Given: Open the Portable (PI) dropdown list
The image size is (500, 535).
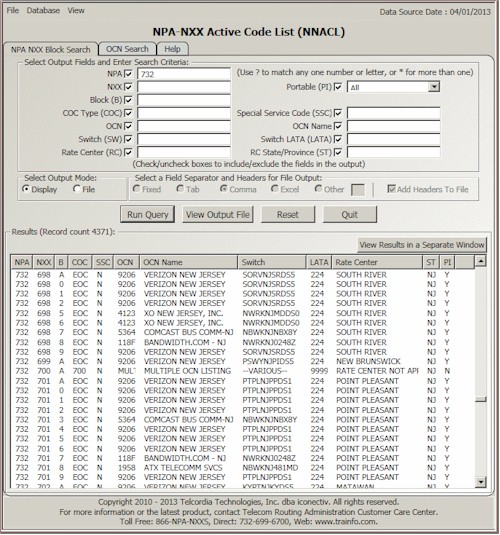Looking at the screenshot, I should coord(434,87).
